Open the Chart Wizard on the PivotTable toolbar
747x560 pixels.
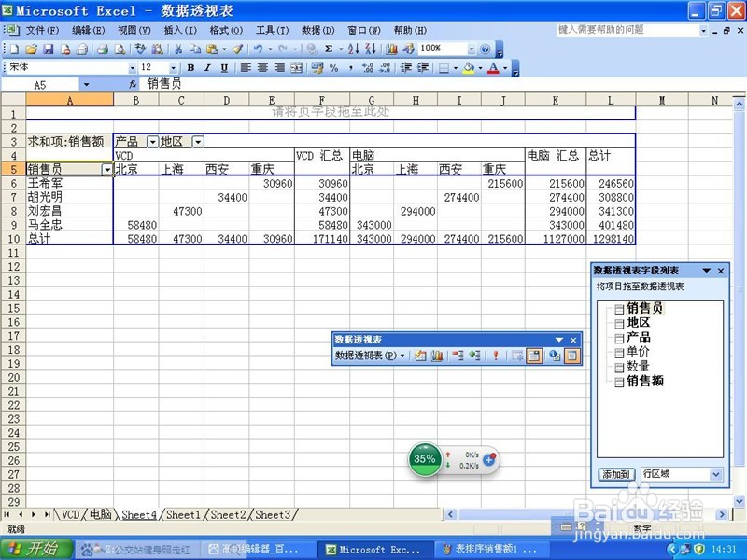coord(438,355)
